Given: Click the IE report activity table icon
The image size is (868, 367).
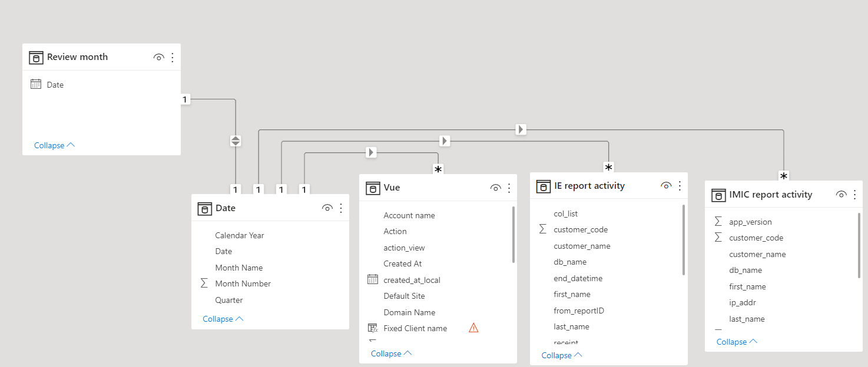Looking at the screenshot, I should [x=544, y=186].
